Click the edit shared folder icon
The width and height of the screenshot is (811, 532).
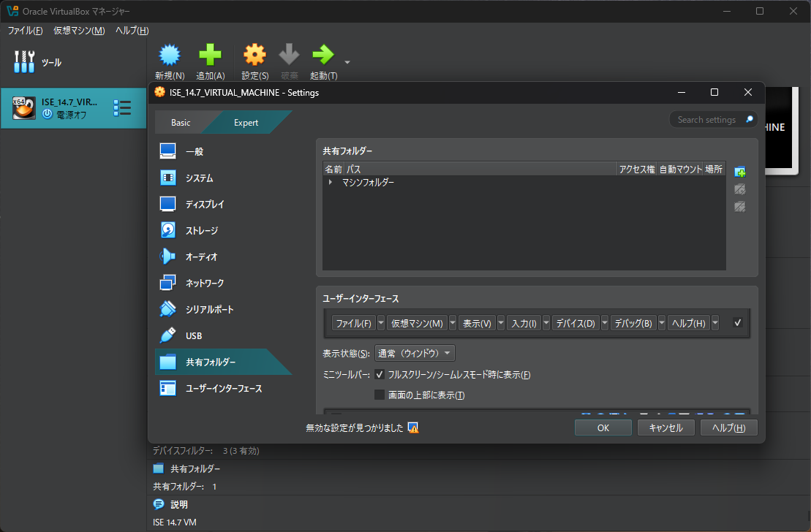(x=740, y=189)
